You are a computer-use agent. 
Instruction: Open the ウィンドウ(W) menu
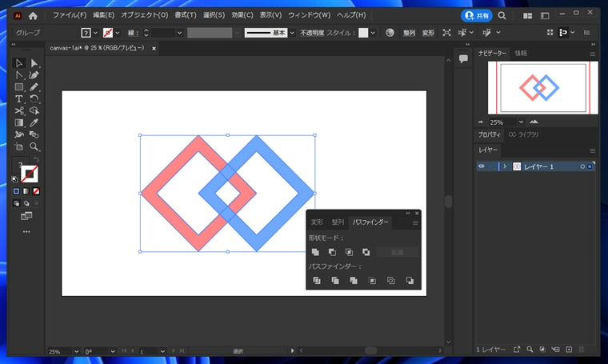click(309, 15)
